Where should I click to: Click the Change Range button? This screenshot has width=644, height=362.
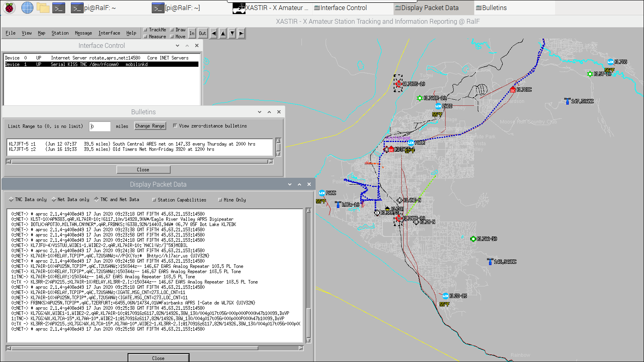pyautogui.click(x=150, y=126)
